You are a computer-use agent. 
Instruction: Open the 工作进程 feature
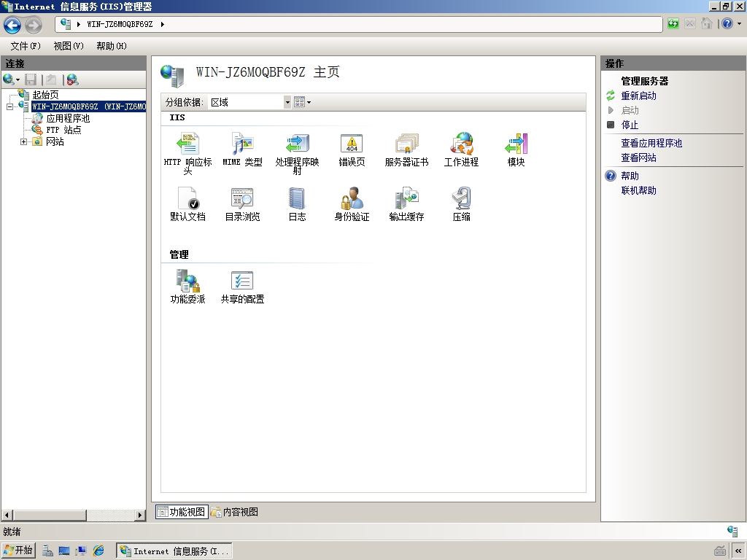pyautogui.click(x=461, y=149)
